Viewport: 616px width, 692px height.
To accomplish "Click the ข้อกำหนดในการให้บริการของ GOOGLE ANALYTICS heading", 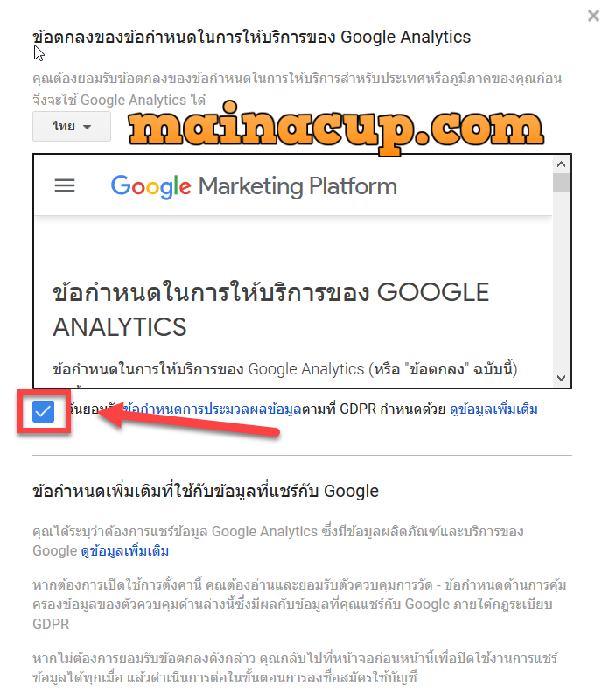I will [x=271, y=309].
